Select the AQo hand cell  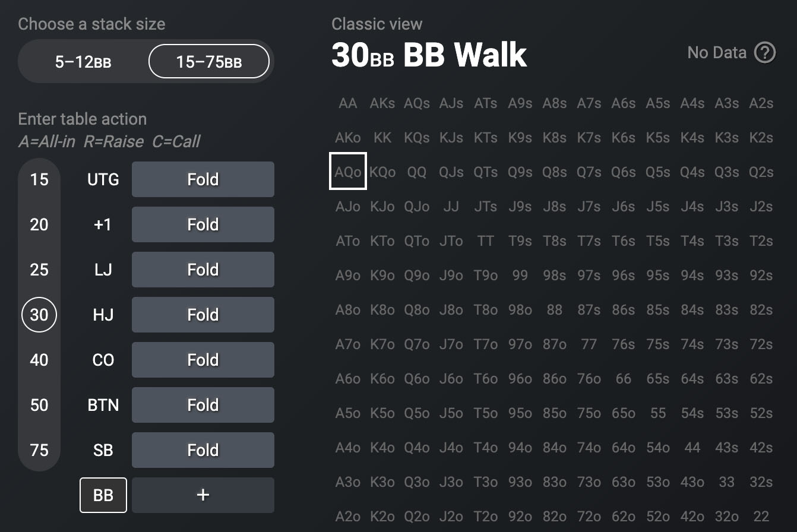click(348, 172)
